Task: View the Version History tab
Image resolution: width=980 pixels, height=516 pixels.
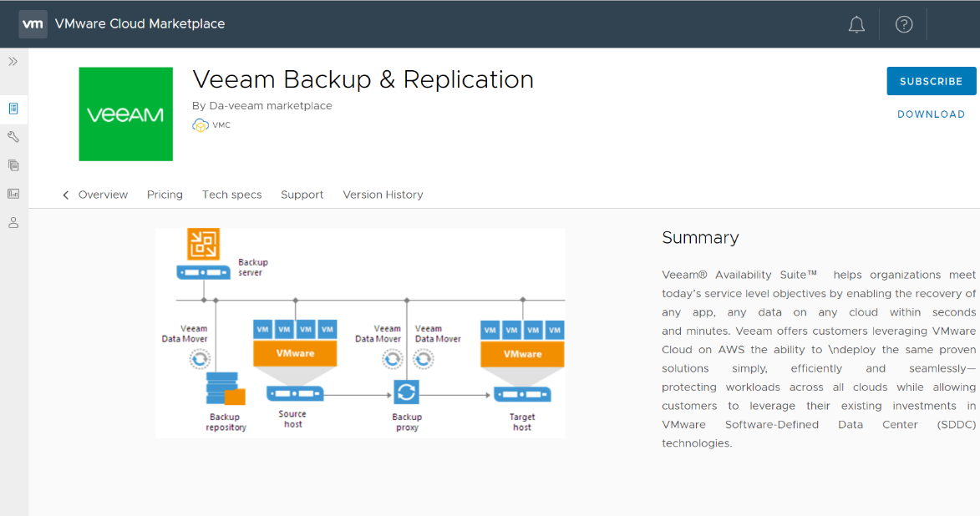Action: [x=383, y=195]
